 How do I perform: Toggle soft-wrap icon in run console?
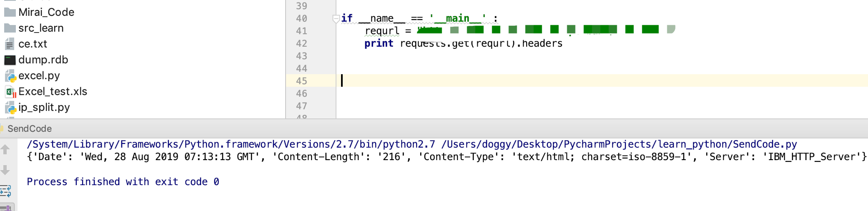pos(6,191)
